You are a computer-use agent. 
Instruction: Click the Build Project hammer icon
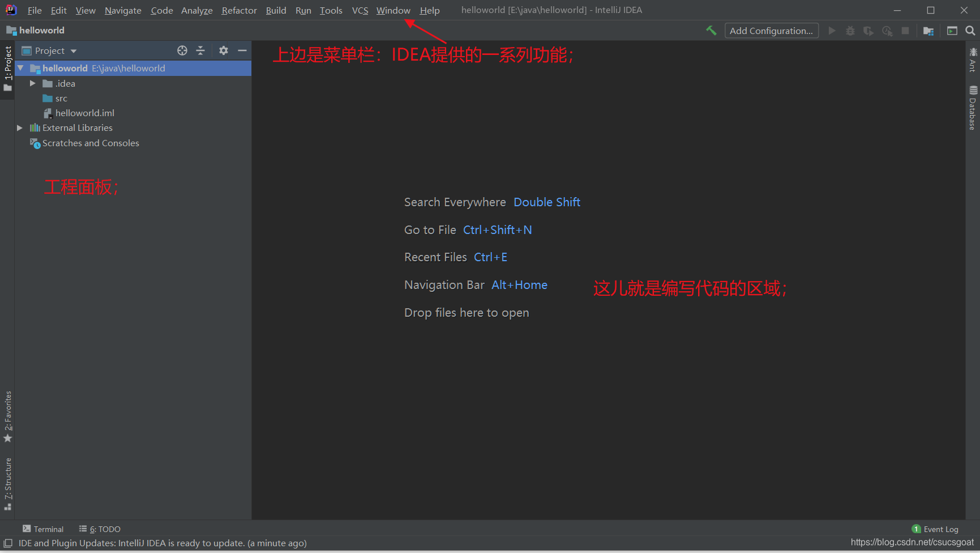[711, 31]
